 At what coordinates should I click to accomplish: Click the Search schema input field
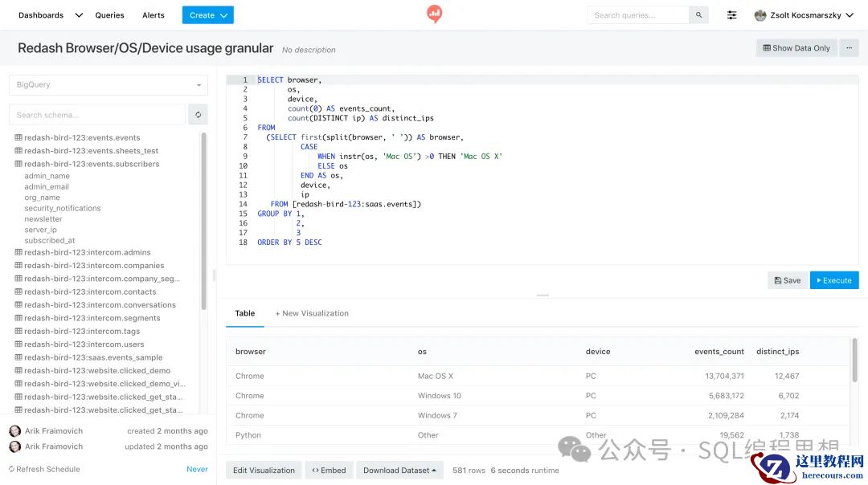coord(97,115)
